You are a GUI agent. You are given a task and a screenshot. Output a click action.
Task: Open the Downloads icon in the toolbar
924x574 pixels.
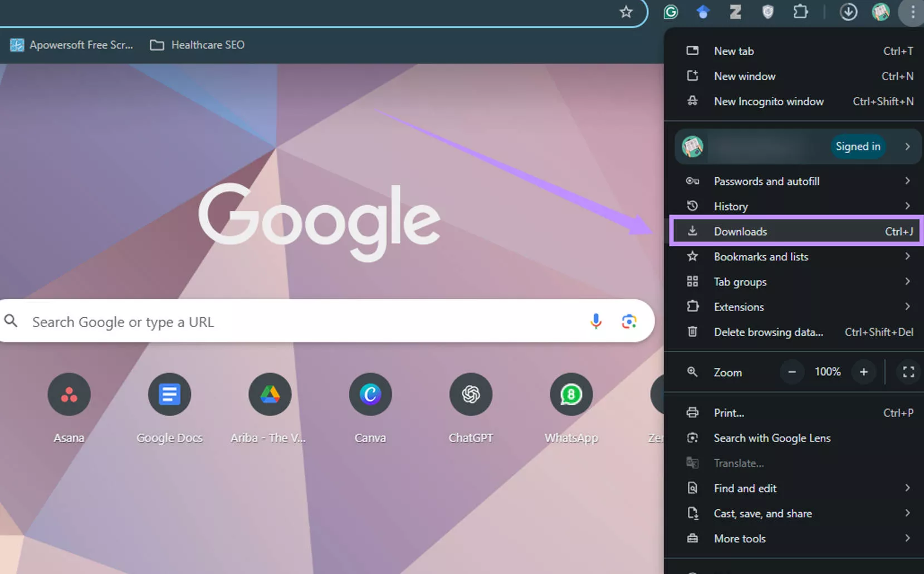point(849,12)
